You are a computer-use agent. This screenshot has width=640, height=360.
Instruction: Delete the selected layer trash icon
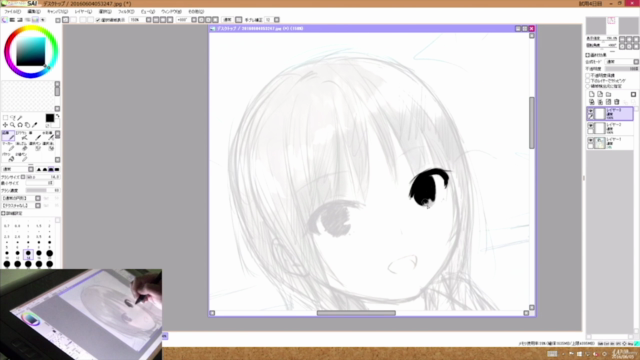pyautogui.click(x=617, y=102)
